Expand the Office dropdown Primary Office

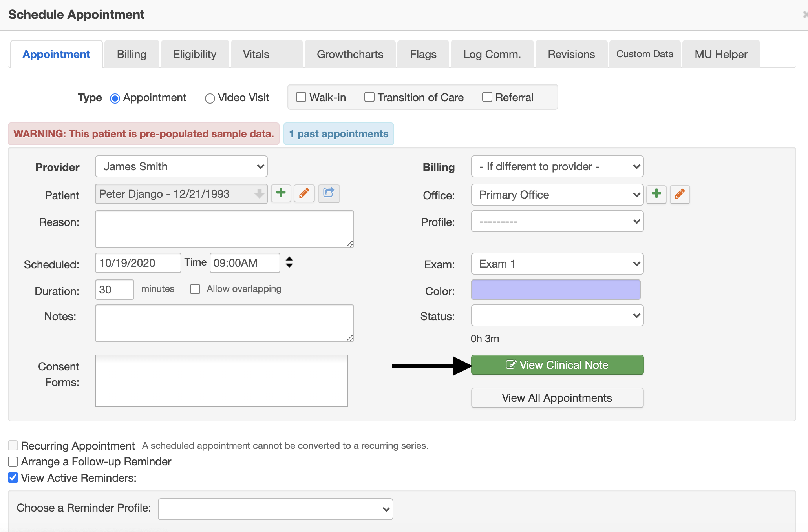(x=557, y=195)
